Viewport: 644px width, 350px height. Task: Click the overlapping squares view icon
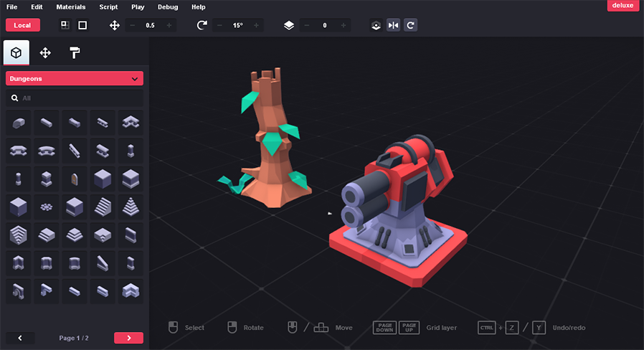[x=65, y=25]
